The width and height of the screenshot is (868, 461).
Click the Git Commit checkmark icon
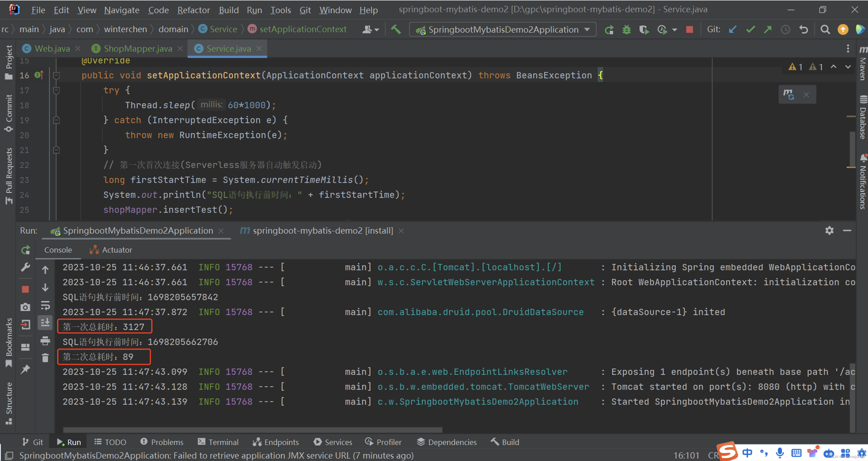tap(751, 30)
